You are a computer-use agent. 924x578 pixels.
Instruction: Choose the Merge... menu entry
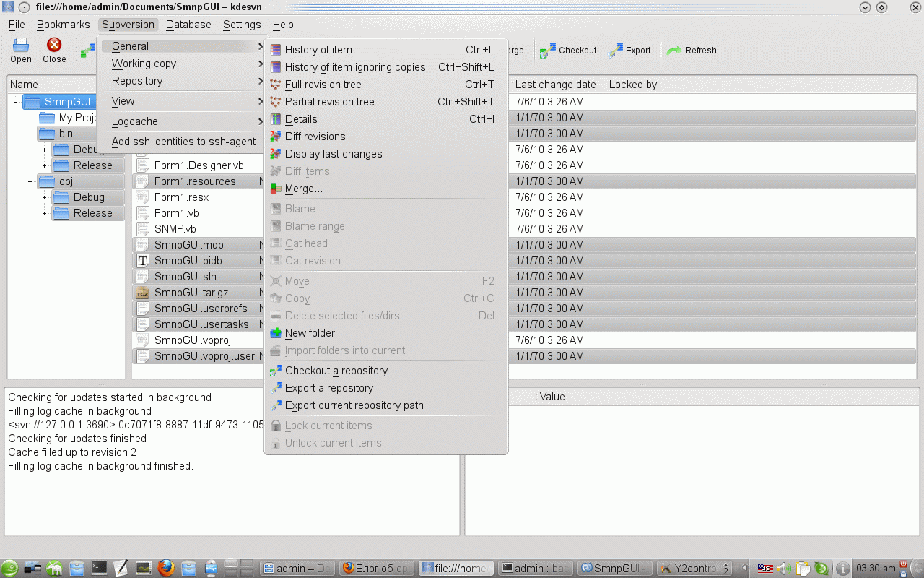coord(386,189)
